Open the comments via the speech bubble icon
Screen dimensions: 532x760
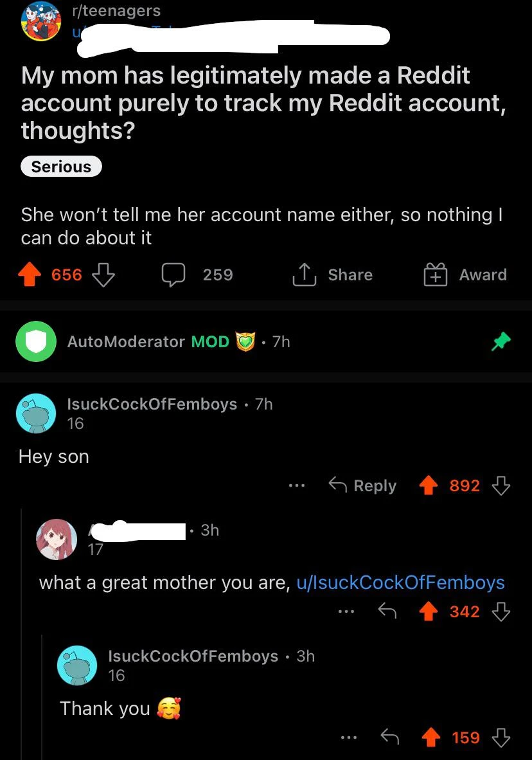(173, 275)
